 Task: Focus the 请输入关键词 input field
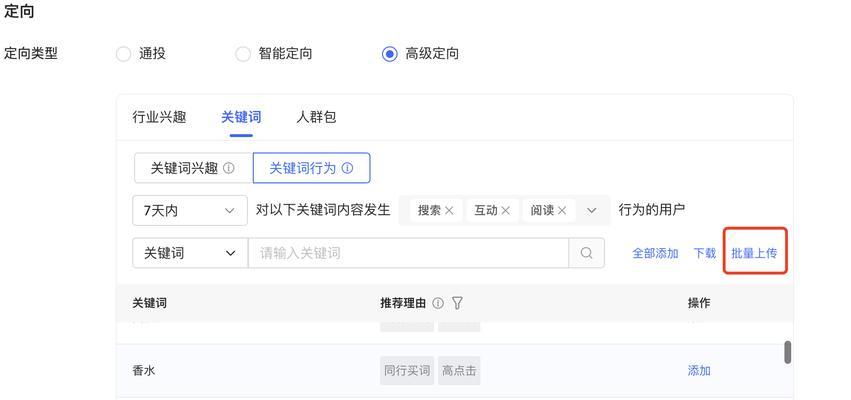[408, 253]
